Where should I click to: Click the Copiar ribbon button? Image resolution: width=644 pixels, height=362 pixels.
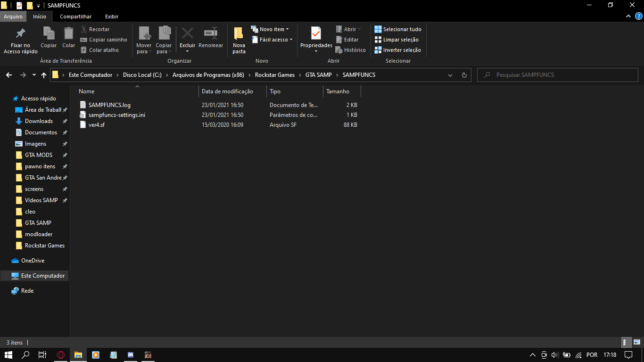[x=49, y=38]
